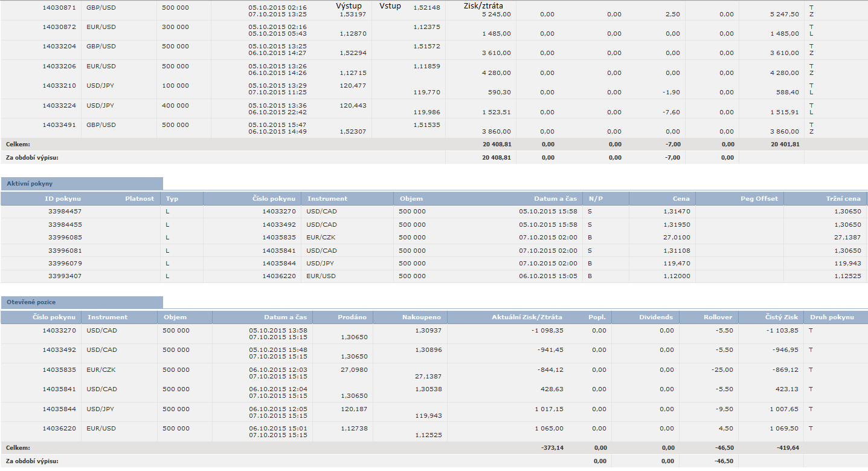This screenshot has height=471, width=868.
Task: Click the Nakoupeno column header
Action: pos(422,317)
